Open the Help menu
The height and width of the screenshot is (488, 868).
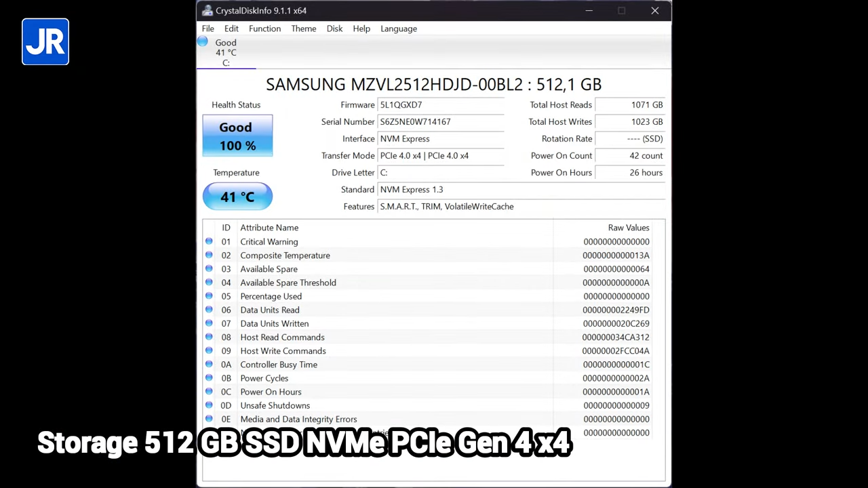point(361,28)
